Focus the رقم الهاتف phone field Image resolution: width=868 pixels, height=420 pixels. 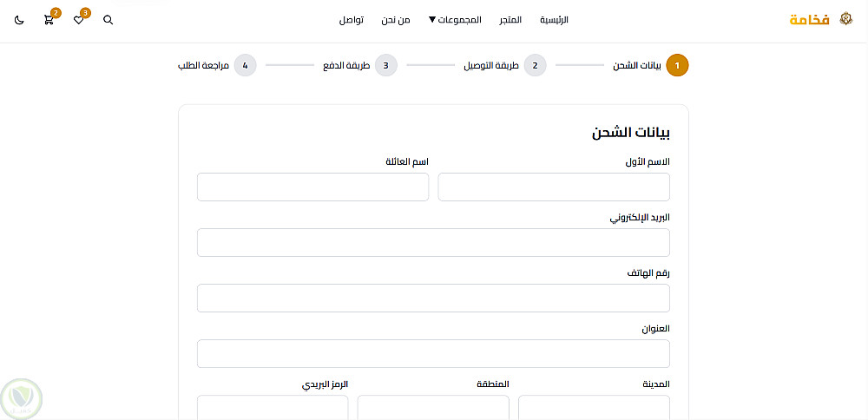click(433, 299)
